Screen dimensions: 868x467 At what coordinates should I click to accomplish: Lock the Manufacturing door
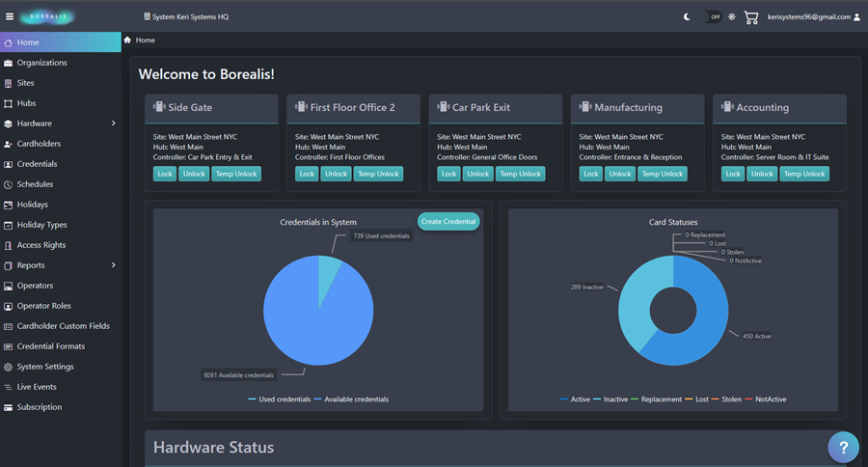tap(590, 174)
